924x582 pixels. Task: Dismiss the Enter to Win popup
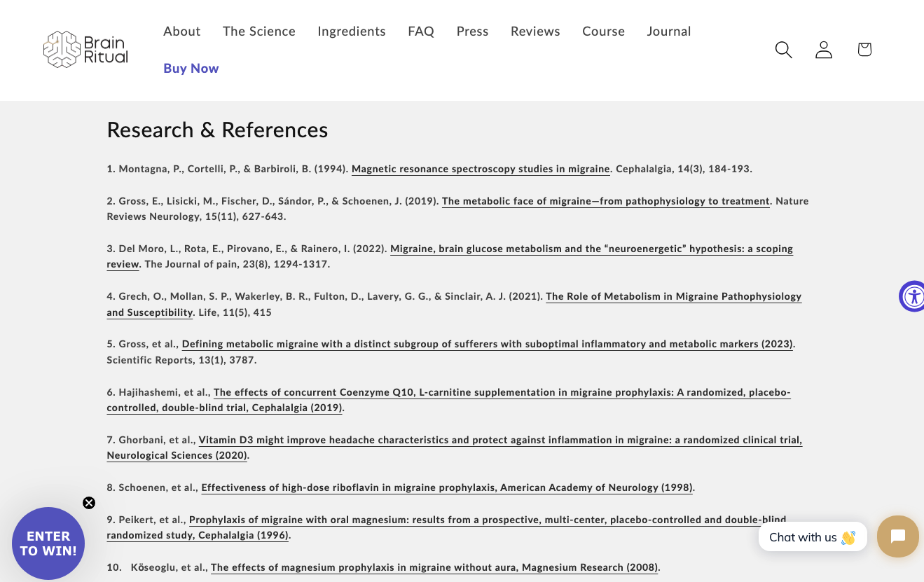tap(89, 503)
